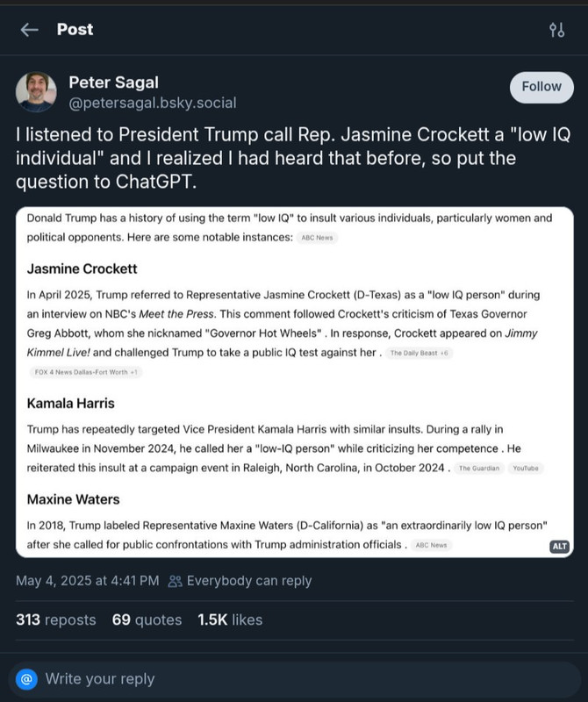Click The Guardian source chip
The width and height of the screenshot is (588, 702).
(x=478, y=468)
